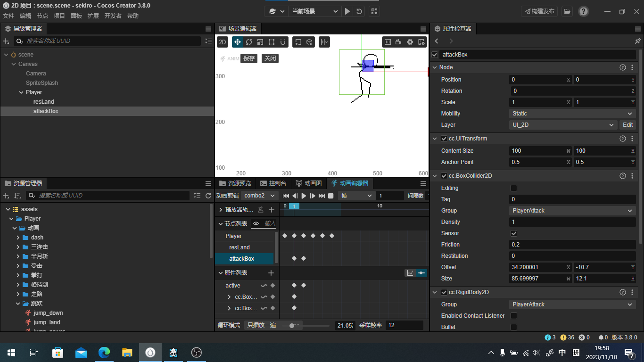Click the preview QR/device grid icon
Image resolution: width=644 pixels, height=362 pixels.
374,11
